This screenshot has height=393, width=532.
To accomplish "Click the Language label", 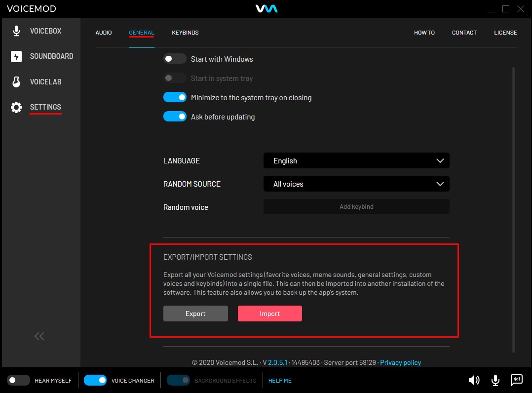I will coord(182,161).
